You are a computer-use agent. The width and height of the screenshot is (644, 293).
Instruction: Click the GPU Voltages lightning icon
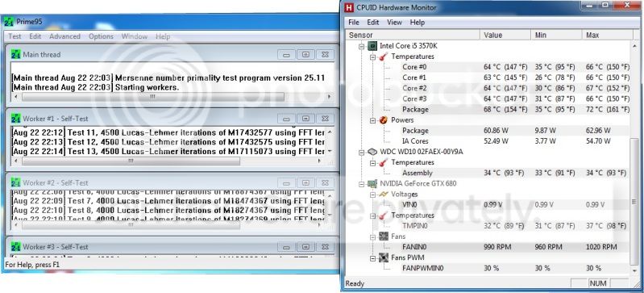(x=384, y=194)
